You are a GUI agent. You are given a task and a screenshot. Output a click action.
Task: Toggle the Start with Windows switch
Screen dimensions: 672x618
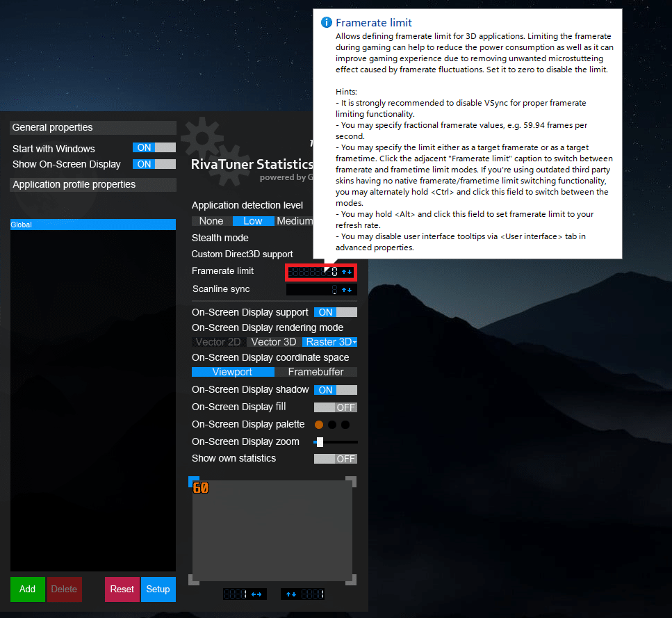click(x=154, y=148)
